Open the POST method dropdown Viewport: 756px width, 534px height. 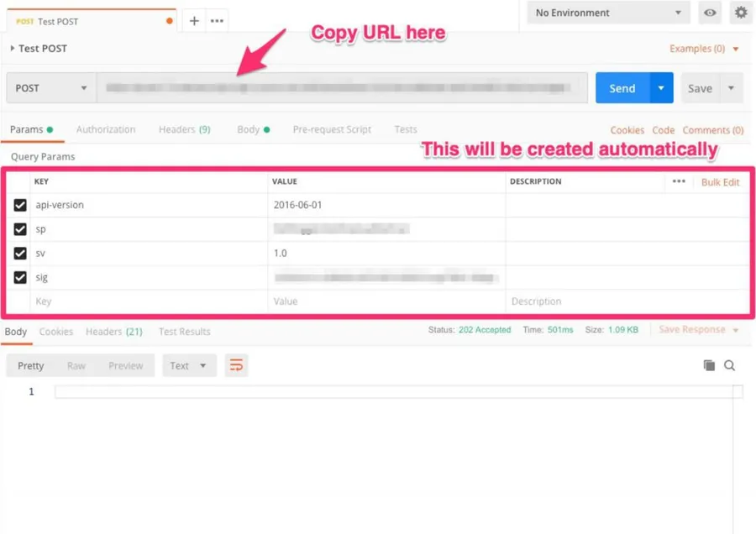pos(50,88)
